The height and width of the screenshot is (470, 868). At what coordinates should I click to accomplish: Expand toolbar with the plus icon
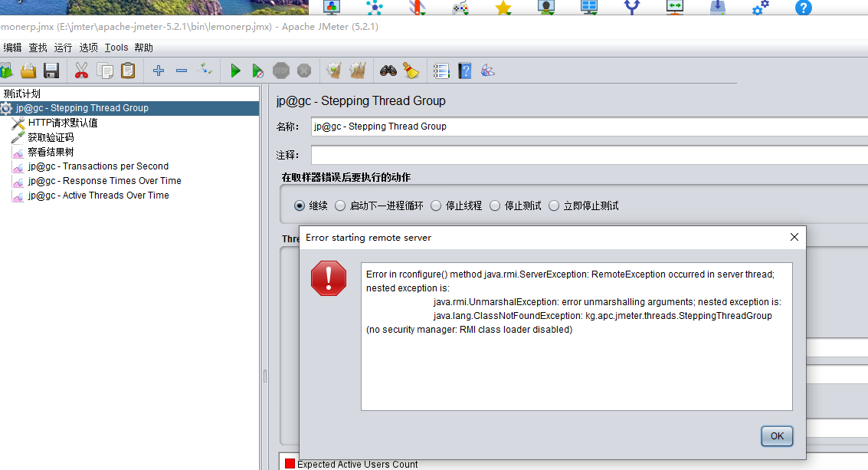(159, 71)
